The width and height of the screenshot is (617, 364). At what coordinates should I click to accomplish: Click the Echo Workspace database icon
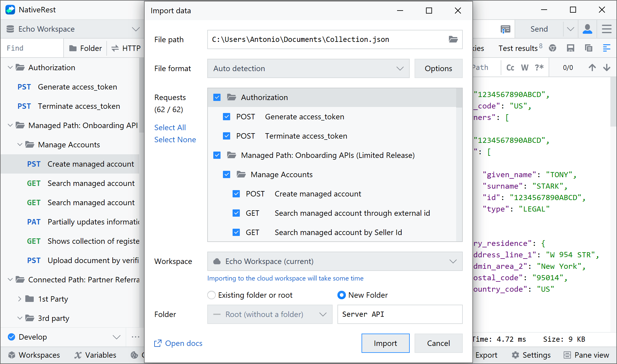click(x=10, y=29)
